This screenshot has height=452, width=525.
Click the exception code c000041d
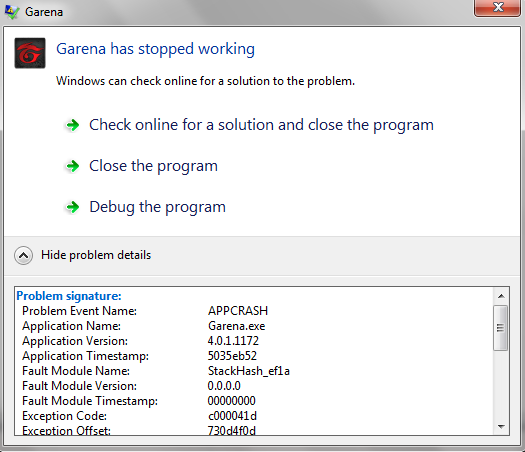click(x=232, y=416)
